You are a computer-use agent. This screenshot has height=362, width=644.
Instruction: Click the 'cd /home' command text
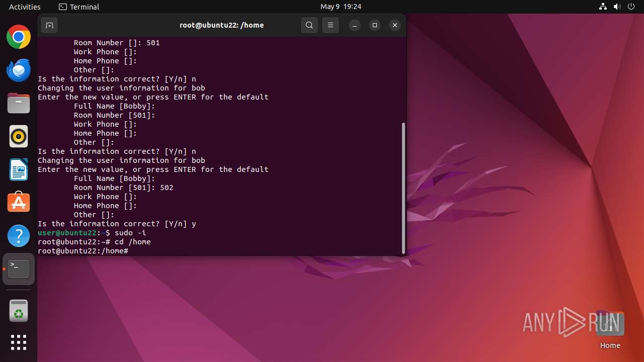pos(132,242)
